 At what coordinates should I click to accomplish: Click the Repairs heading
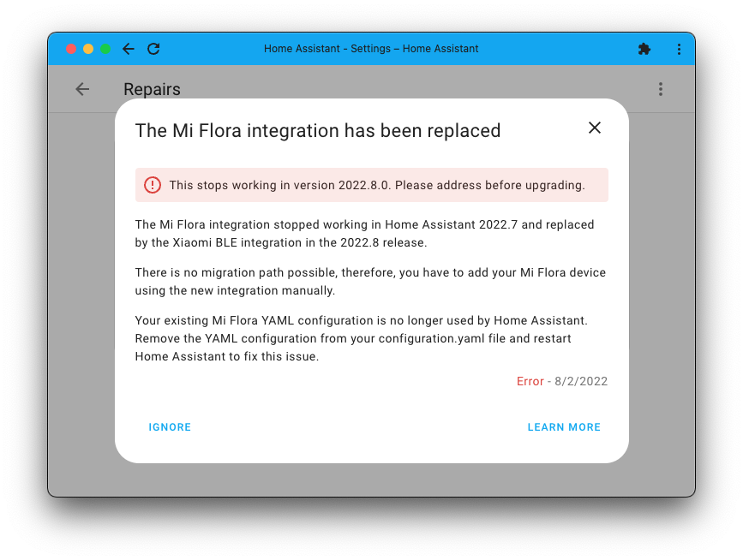click(x=153, y=89)
